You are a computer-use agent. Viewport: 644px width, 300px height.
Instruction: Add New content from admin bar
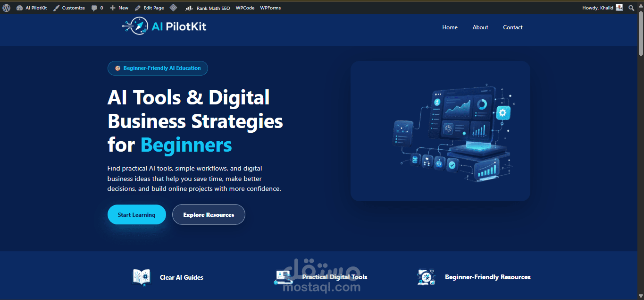pos(119,8)
